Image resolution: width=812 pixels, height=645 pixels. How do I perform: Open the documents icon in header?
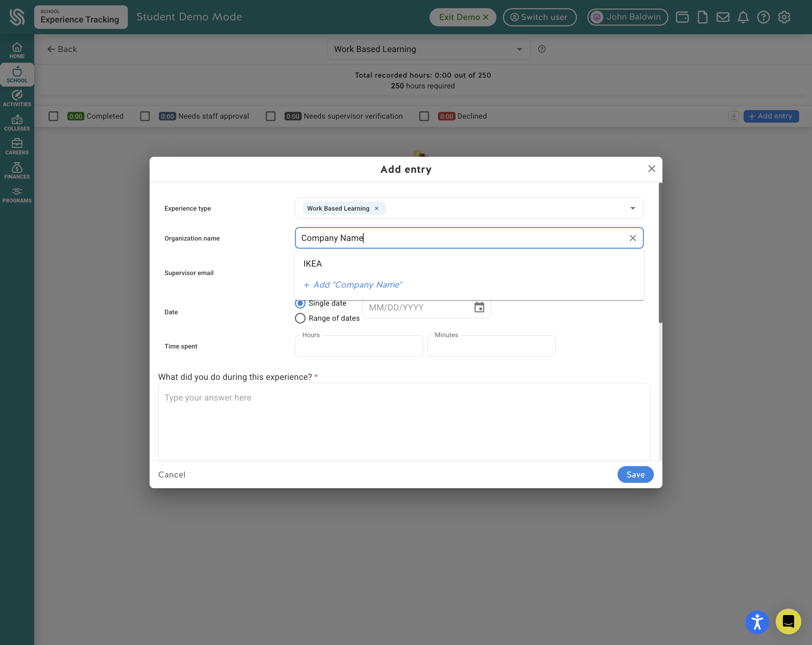click(702, 17)
